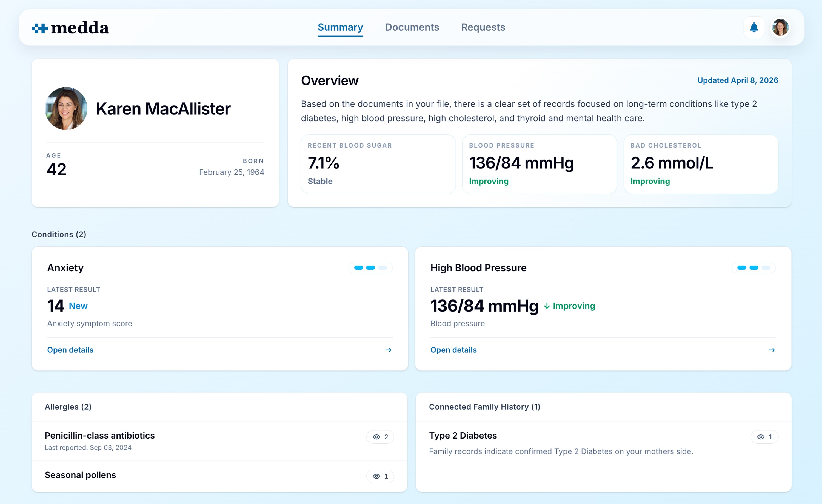Open details for High Blood Pressure
Screen dimensions: 822x504
pos(453,350)
